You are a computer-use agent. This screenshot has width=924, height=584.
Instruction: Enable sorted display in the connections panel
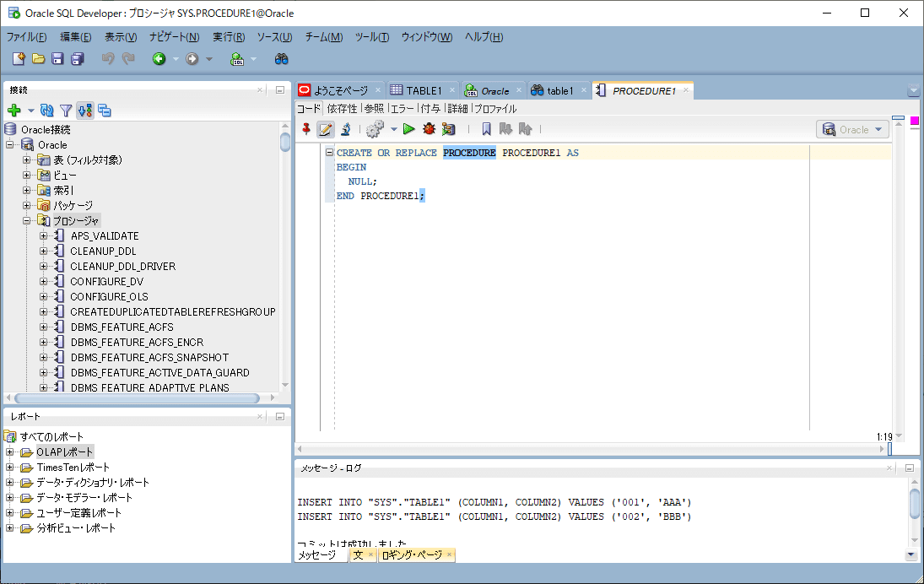coord(85,110)
